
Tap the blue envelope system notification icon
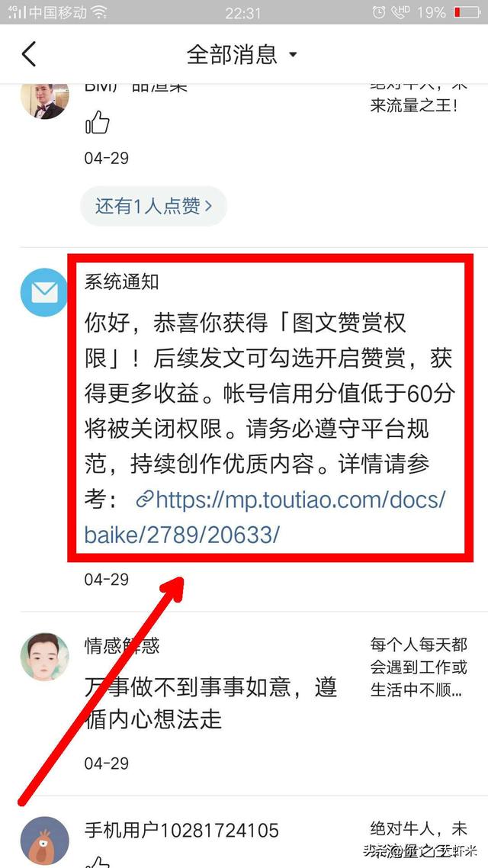tap(45, 292)
